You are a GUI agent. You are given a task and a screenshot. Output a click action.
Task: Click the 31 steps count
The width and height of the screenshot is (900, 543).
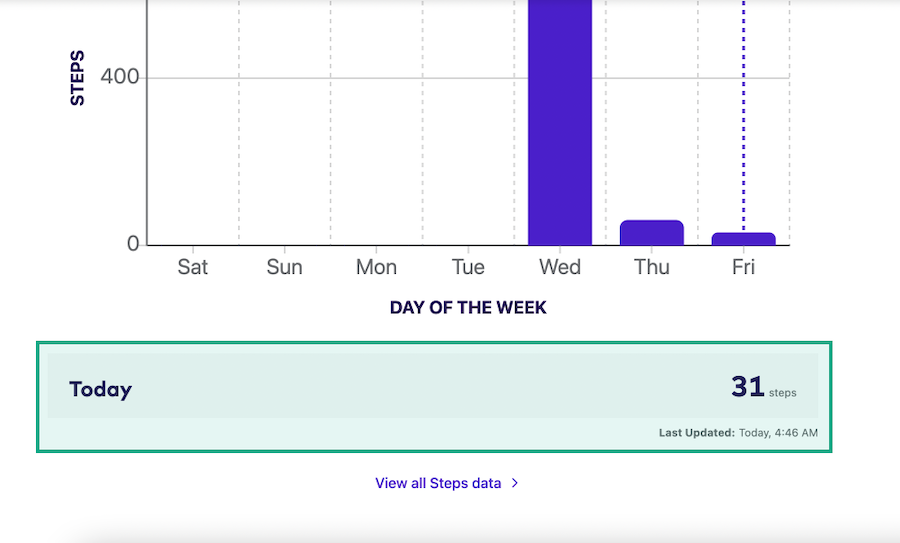click(748, 387)
